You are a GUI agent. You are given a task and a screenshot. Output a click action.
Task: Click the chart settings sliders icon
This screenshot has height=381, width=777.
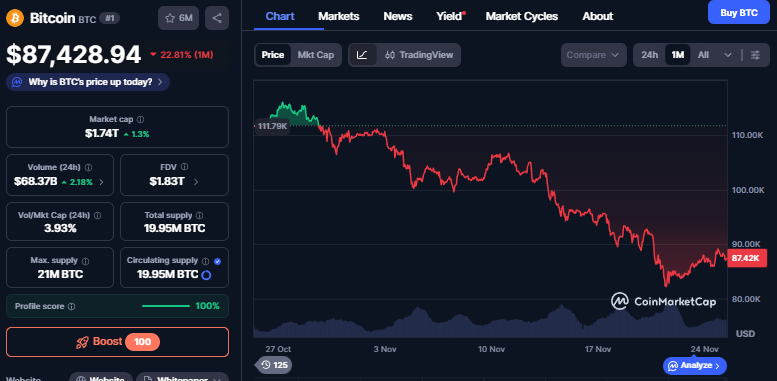(x=755, y=55)
